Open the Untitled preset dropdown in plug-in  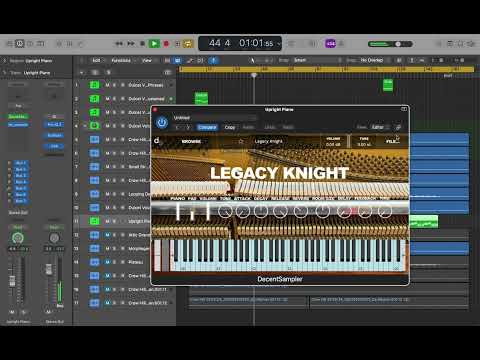(x=215, y=118)
